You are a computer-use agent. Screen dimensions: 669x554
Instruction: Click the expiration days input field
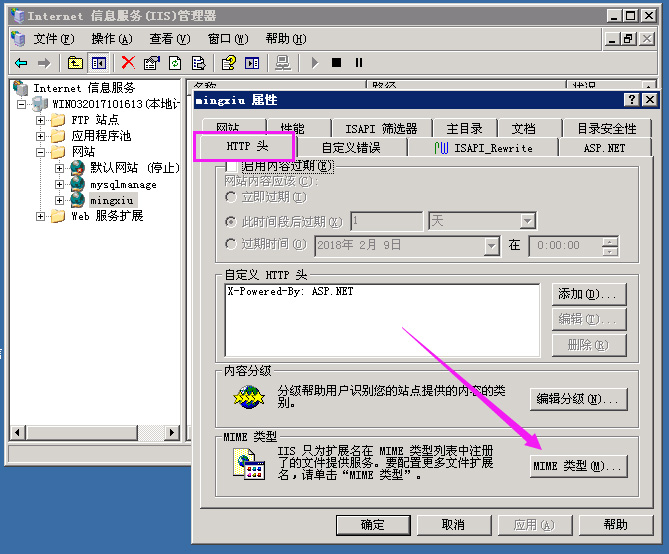tap(387, 221)
